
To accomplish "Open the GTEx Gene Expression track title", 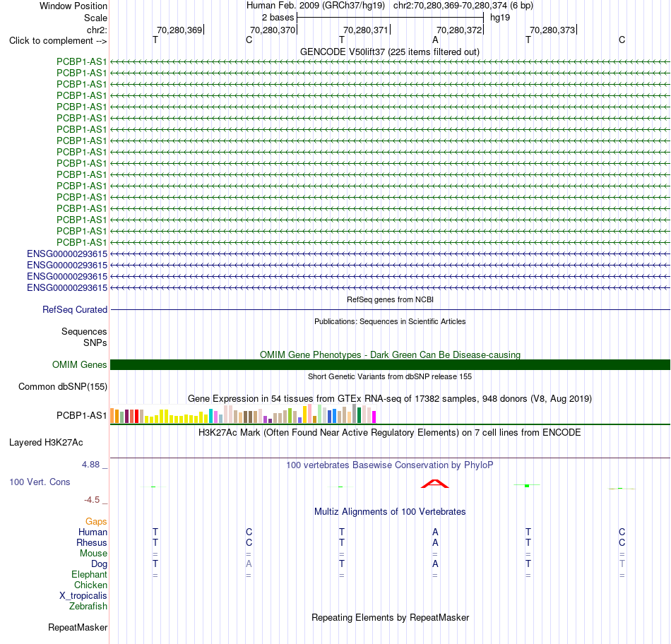I will point(390,398).
